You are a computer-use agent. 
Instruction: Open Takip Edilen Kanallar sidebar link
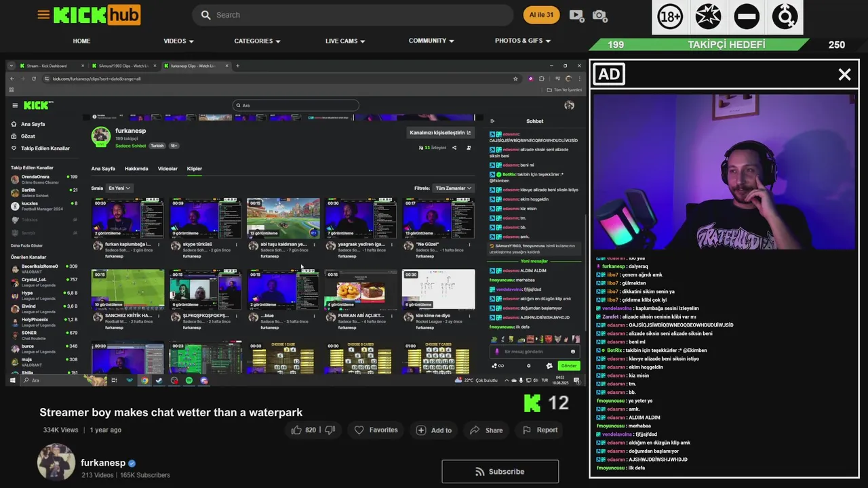[x=41, y=148]
